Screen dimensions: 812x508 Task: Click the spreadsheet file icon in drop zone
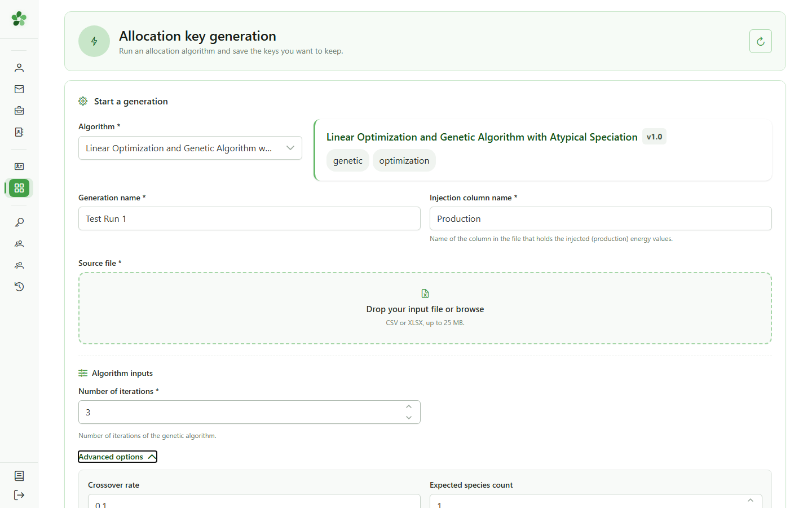click(x=425, y=294)
